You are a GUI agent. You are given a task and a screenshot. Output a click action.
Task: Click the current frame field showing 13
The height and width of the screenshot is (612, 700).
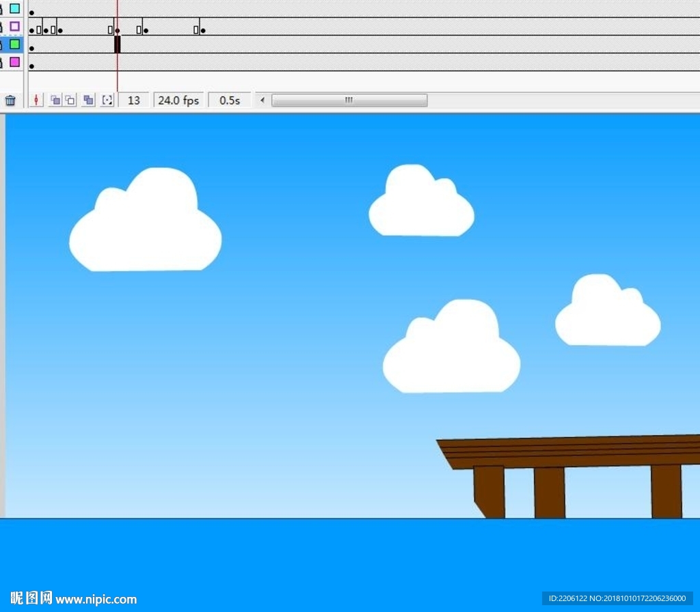(134, 100)
